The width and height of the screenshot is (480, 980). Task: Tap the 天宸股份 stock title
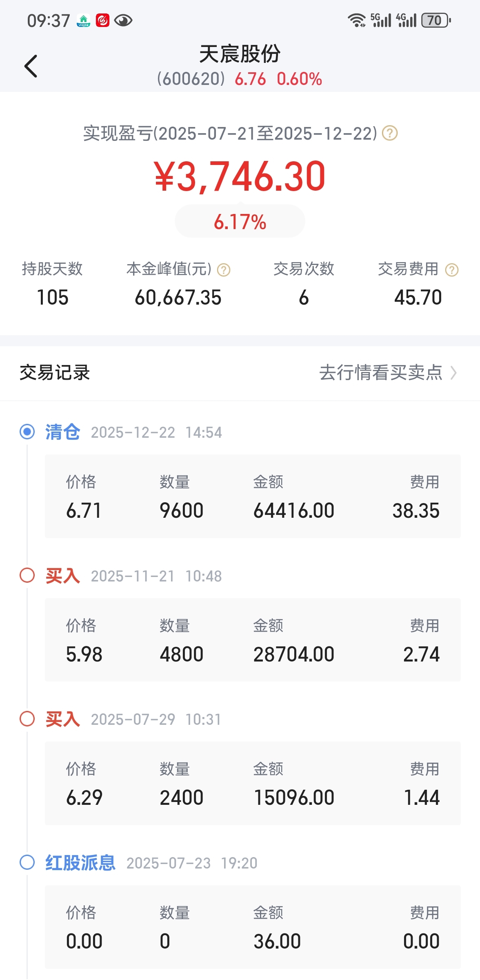pos(240,54)
